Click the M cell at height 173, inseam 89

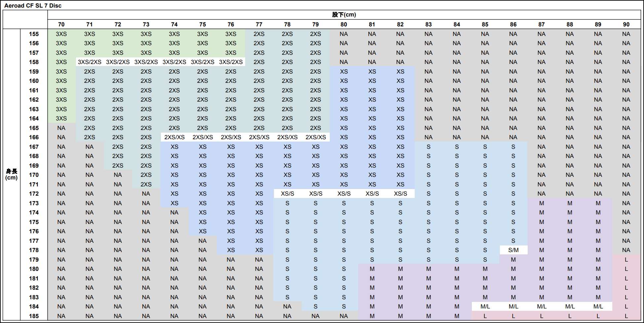(598, 203)
